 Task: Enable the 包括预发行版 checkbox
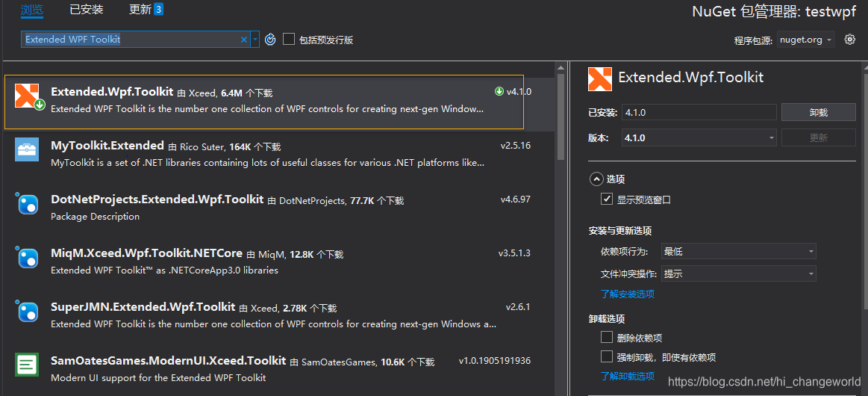pos(288,40)
